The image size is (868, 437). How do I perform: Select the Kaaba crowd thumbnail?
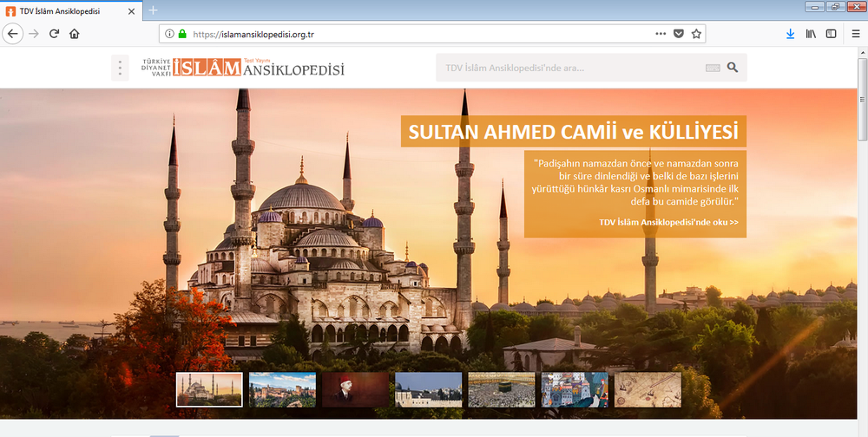[501, 389]
